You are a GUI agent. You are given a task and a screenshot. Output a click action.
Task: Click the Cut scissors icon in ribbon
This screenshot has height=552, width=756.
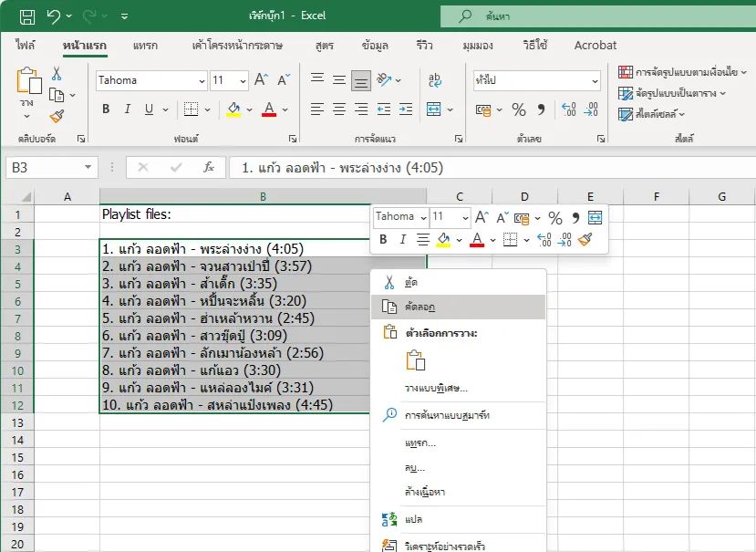[x=57, y=74]
